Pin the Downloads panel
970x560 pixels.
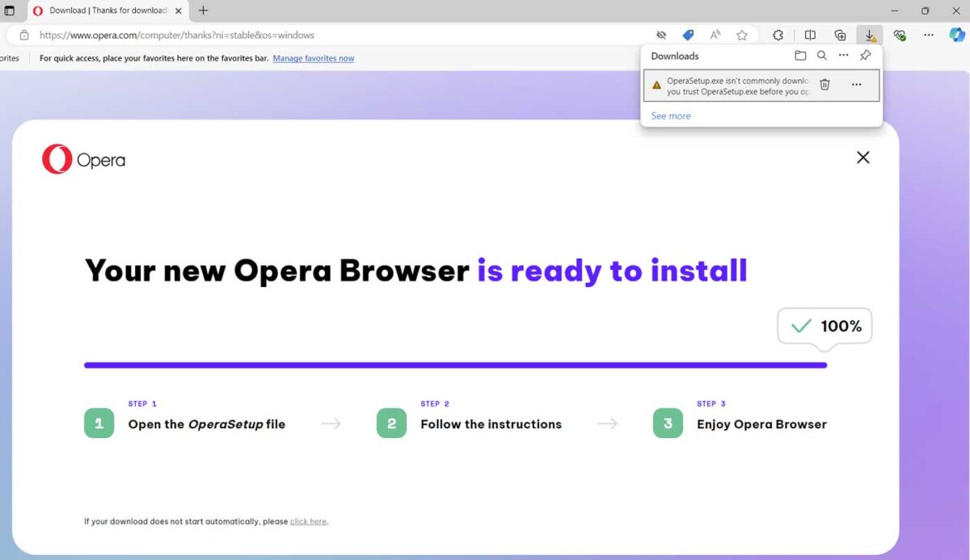tap(865, 56)
